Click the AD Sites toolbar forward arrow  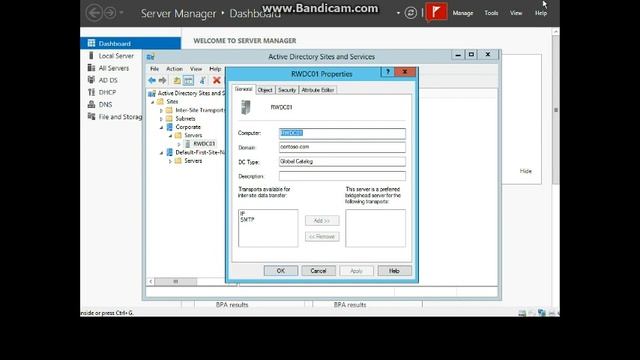pyautogui.click(x=162, y=80)
